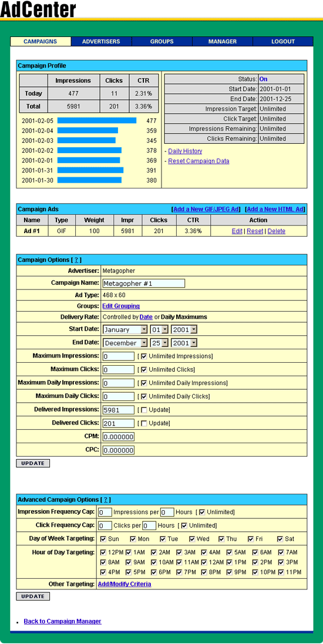Click the Edit Grouping link
Viewport: 323px width, 644px height.
pyautogui.click(x=121, y=306)
